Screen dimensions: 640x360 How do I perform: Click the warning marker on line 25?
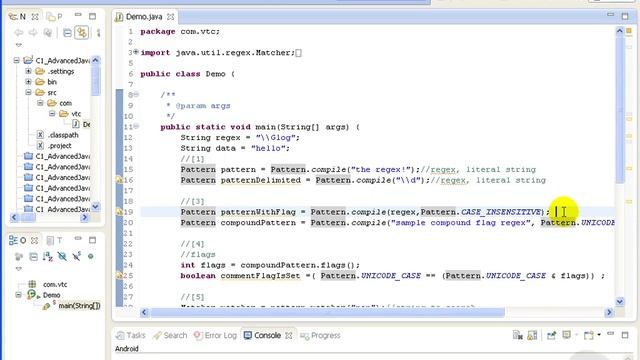point(119,276)
